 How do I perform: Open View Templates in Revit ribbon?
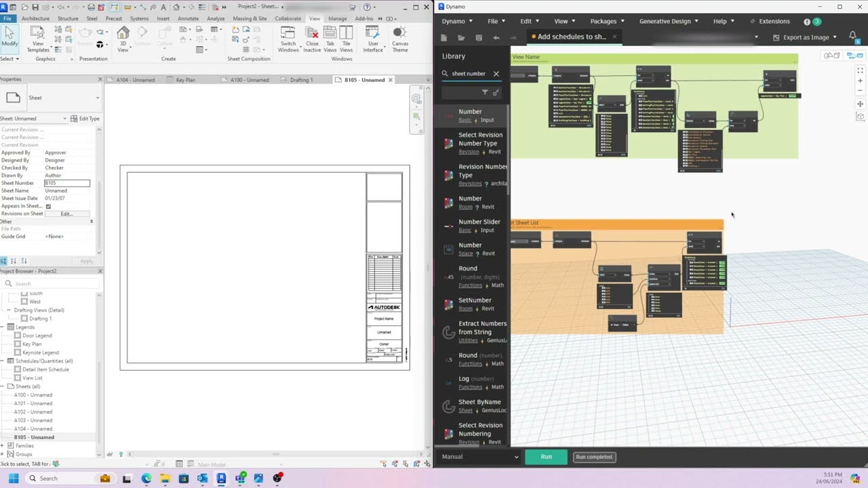pyautogui.click(x=38, y=39)
